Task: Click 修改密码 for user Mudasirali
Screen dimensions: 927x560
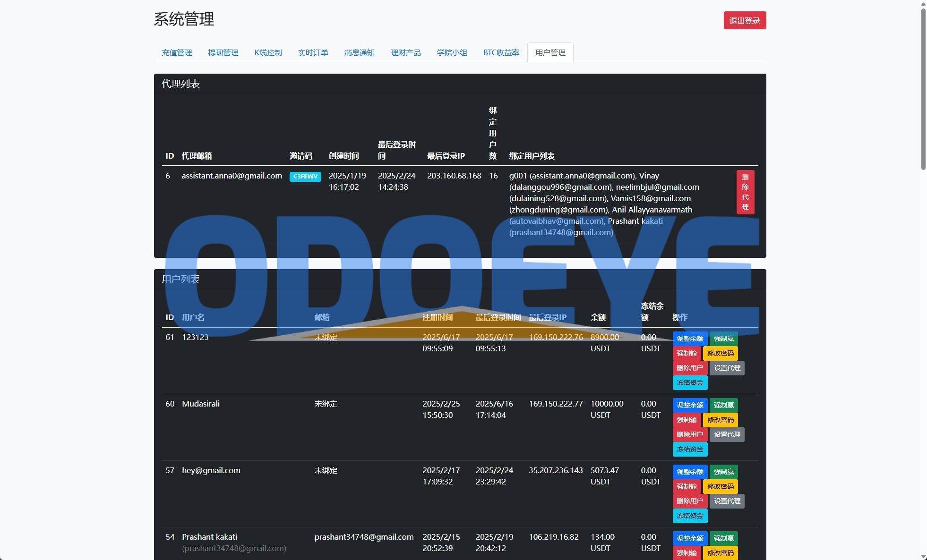Action: pos(720,420)
